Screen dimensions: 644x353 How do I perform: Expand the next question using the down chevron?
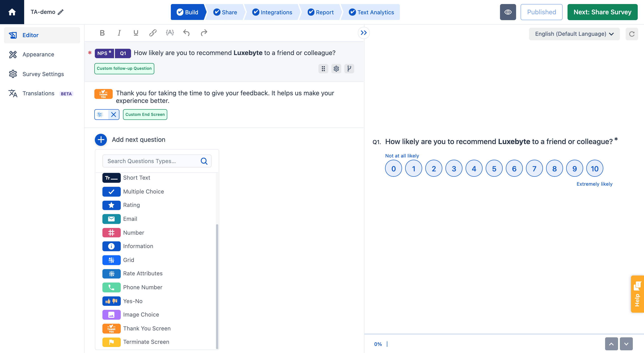click(626, 344)
